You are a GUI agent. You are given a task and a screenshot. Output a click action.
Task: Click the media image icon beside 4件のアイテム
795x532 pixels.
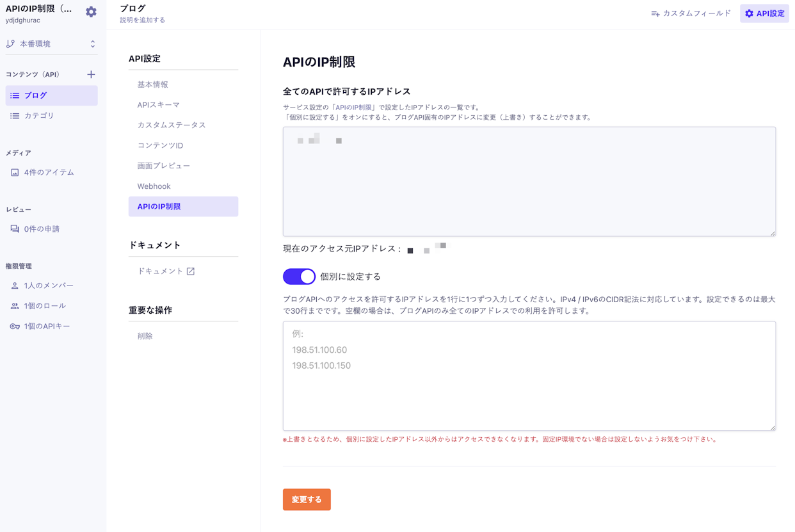point(15,172)
